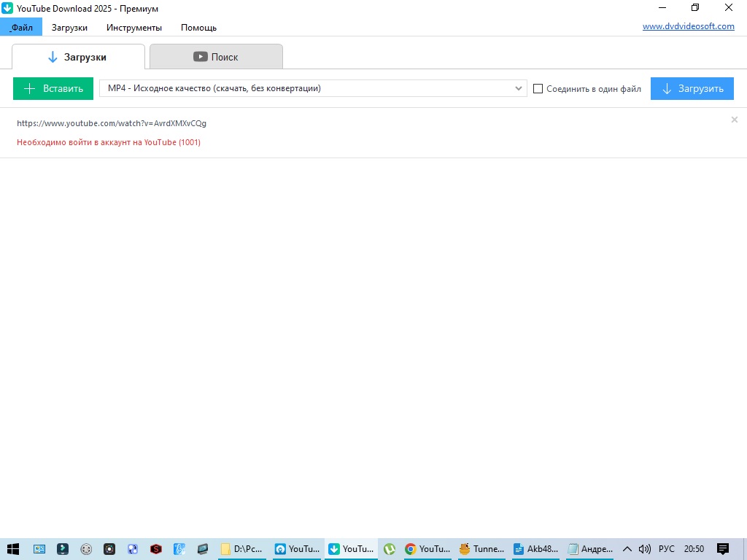Open the uTorrent app in the taskbar
This screenshot has height=560, width=747.
pyautogui.click(x=390, y=549)
